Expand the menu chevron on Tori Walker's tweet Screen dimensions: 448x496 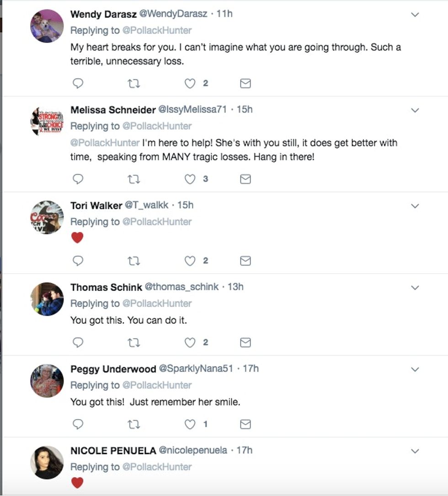415,206
